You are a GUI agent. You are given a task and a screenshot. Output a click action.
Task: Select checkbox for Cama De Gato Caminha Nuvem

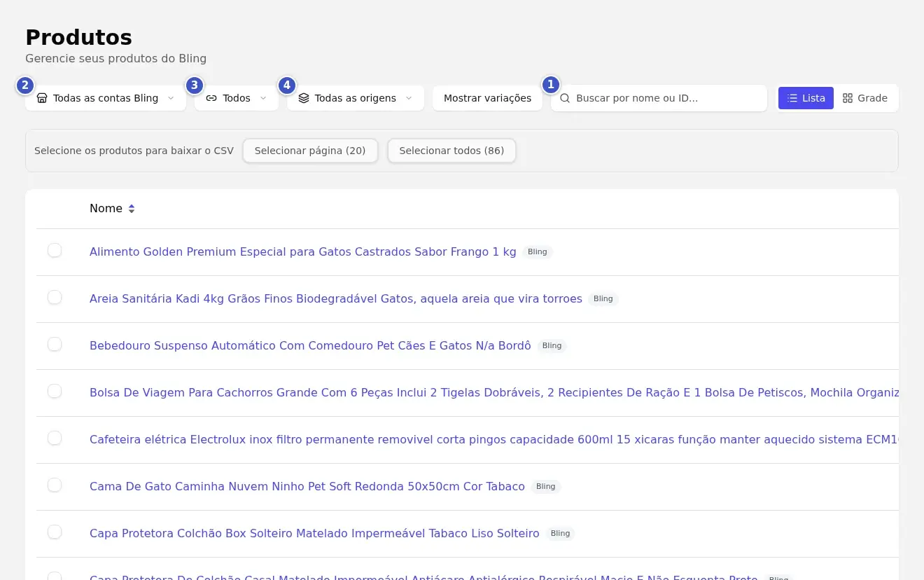55,485
